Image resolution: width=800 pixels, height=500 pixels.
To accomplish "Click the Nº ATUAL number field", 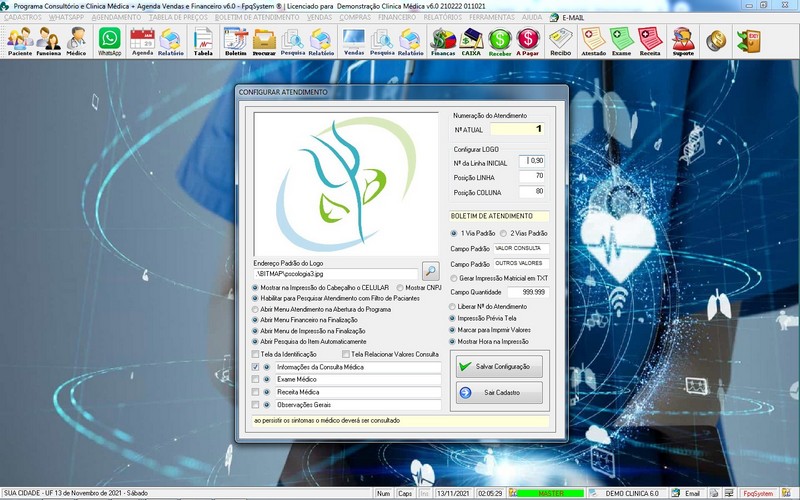I will (517, 129).
